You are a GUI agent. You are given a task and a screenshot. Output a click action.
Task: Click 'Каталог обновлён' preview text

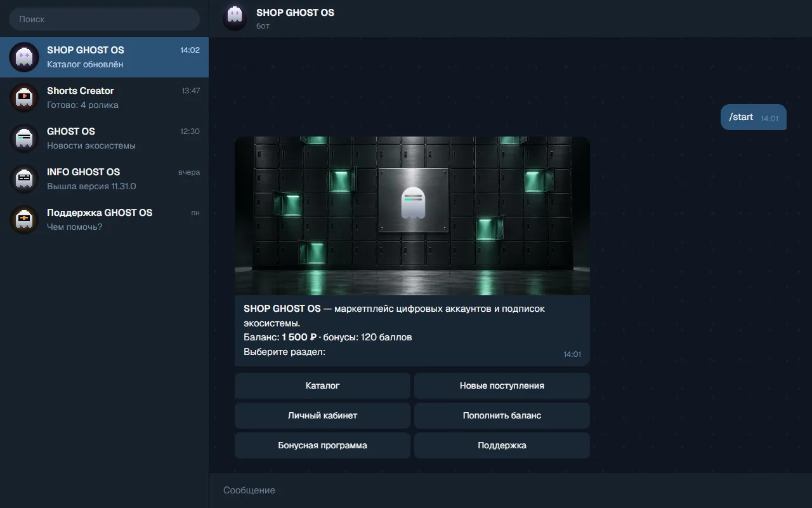point(85,64)
